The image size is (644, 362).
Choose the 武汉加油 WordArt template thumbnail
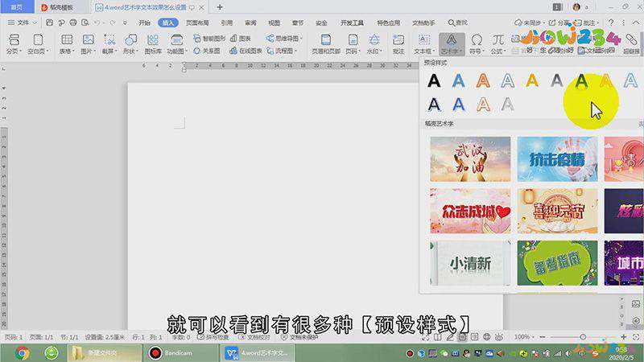click(470, 159)
